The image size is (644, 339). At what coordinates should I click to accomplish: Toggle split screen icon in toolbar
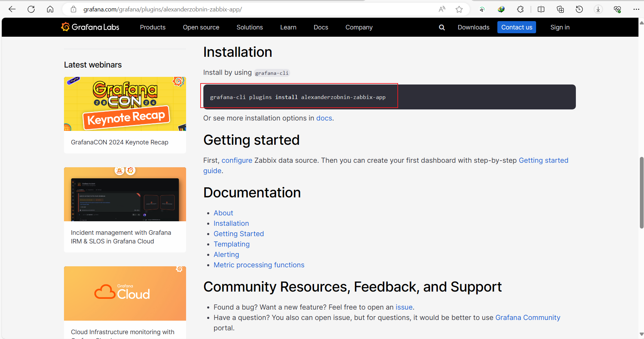point(541,9)
